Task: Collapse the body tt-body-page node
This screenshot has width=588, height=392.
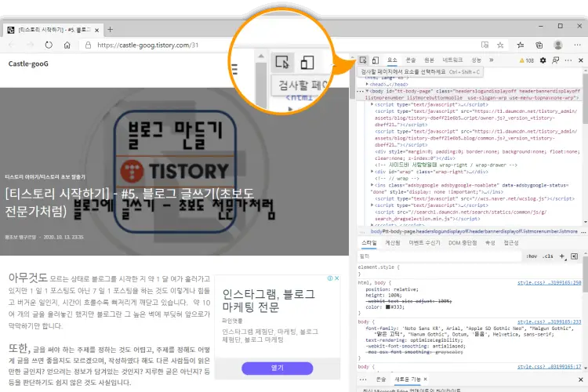Action: click(x=367, y=91)
